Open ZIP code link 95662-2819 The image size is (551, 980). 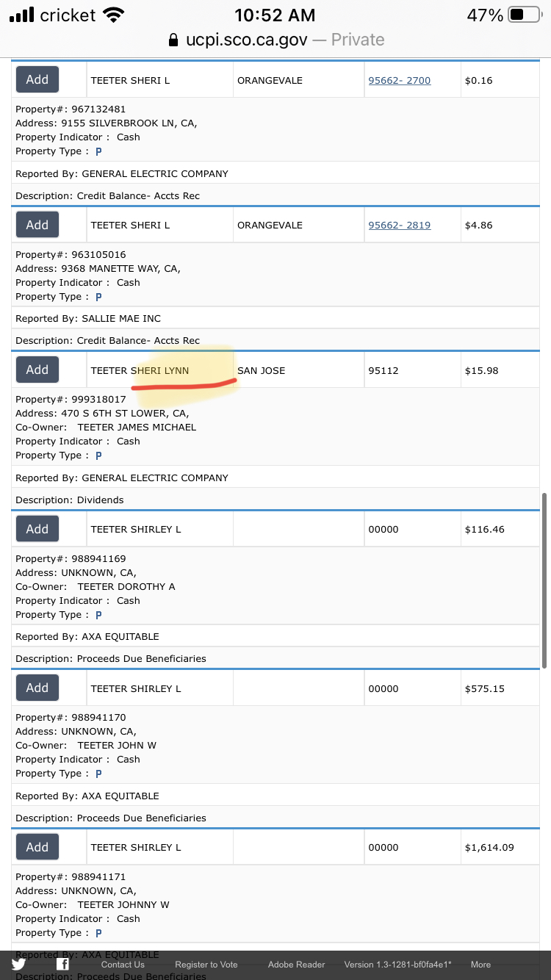(x=400, y=225)
